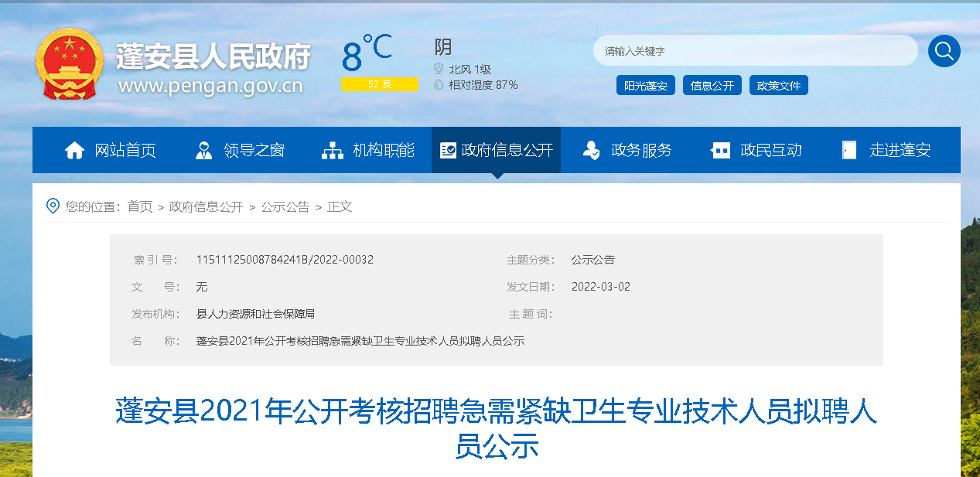
Task: Click the 相对湿度 87% text
Action: tap(483, 85)
